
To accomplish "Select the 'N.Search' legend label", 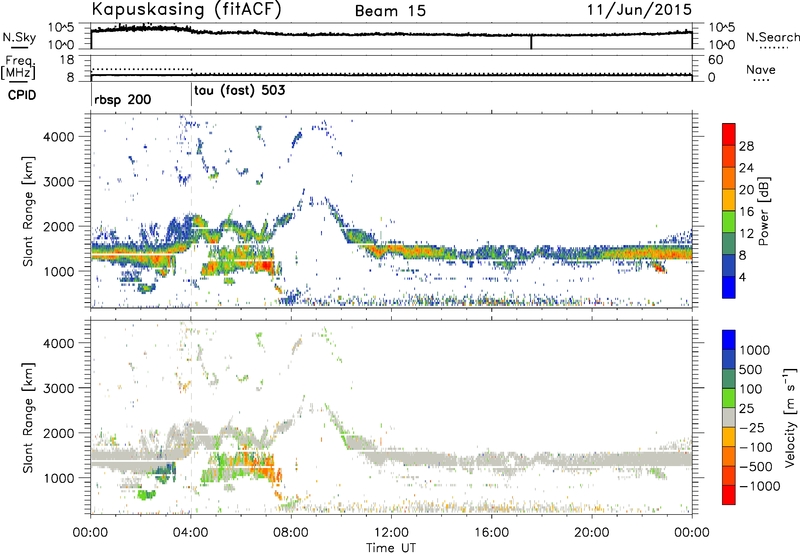I will pos(772,37).
